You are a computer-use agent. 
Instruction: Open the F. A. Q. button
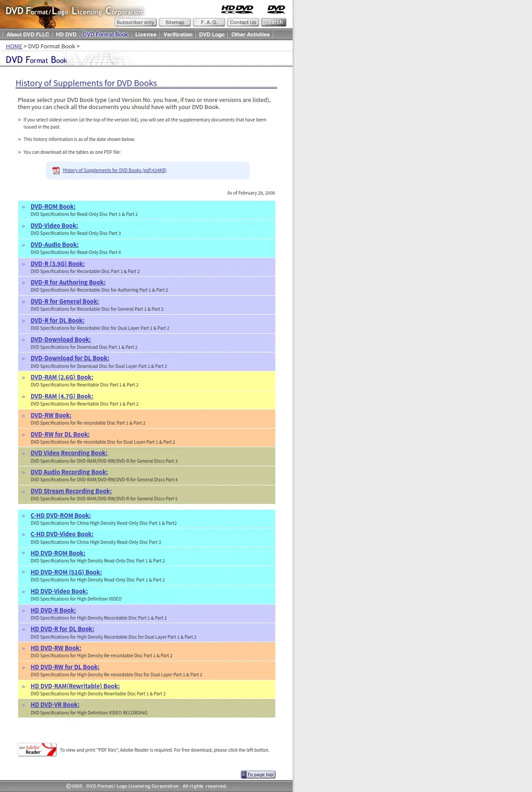[x=209, y=22]
